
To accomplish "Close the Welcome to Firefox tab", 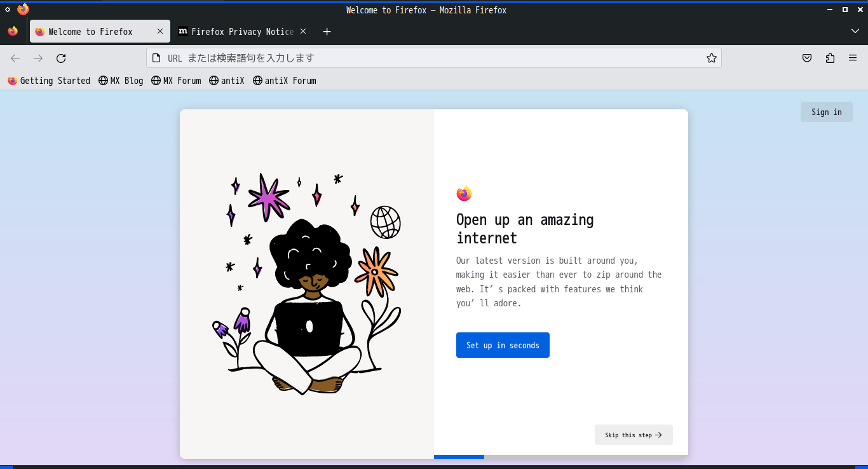I will [160, 31].
